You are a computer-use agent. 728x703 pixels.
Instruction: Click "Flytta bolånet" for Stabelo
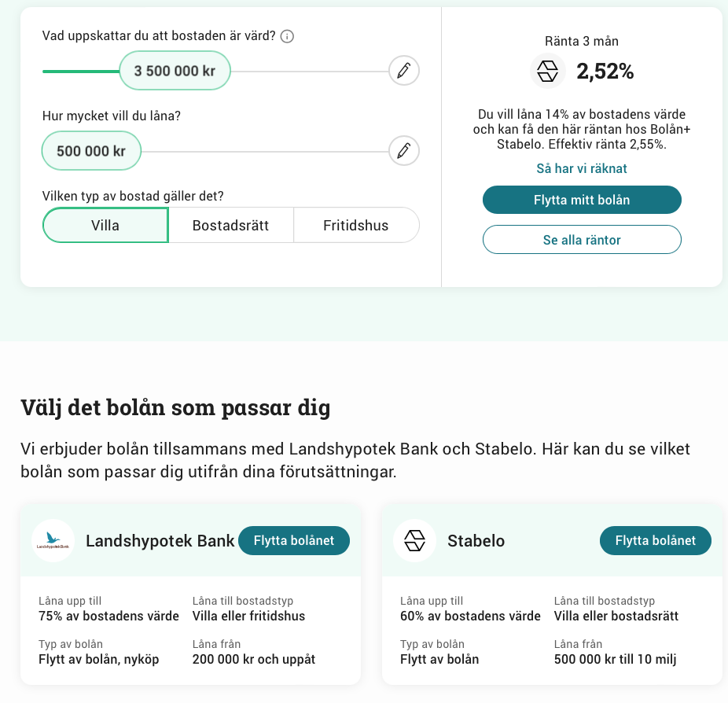[655, 541]
